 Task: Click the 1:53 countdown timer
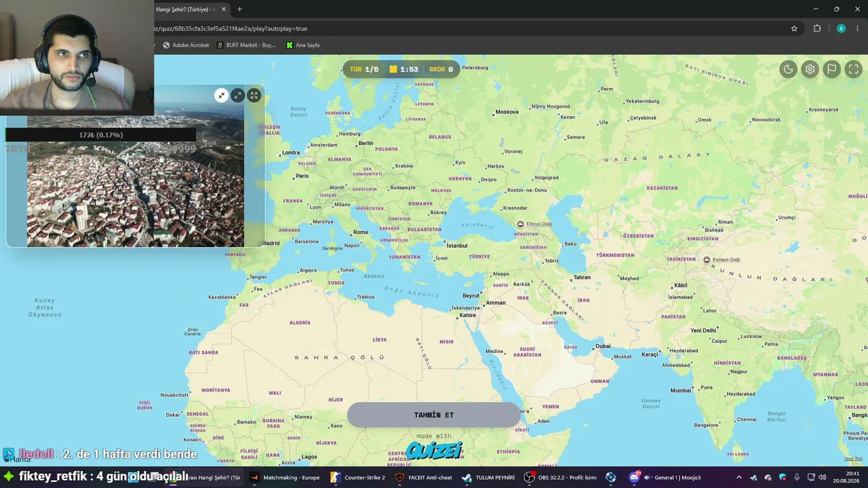click(403, 69)
